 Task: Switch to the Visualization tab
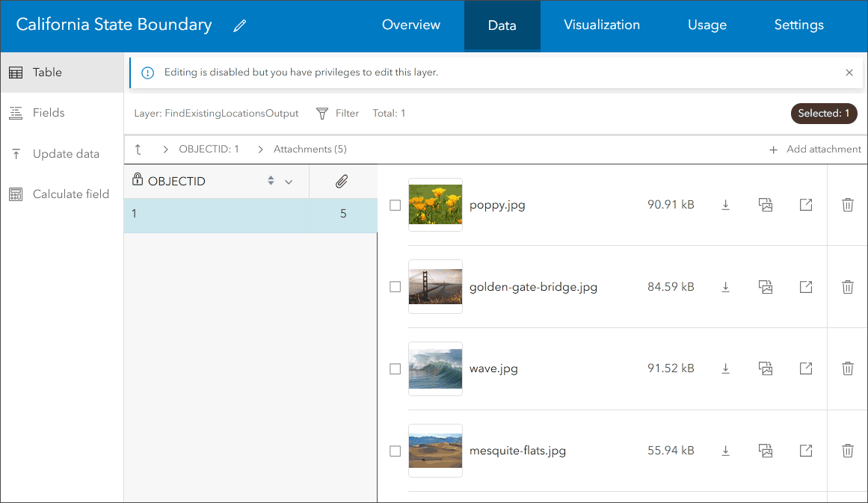[x=601, y=25]
